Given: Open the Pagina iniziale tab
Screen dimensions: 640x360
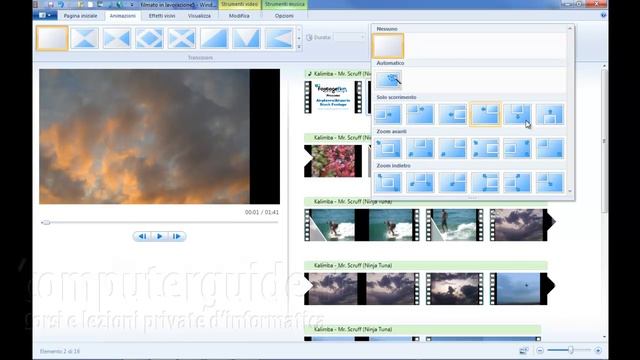Looking at the screenshot, I should pyautogui.click(x=80, y=16).
